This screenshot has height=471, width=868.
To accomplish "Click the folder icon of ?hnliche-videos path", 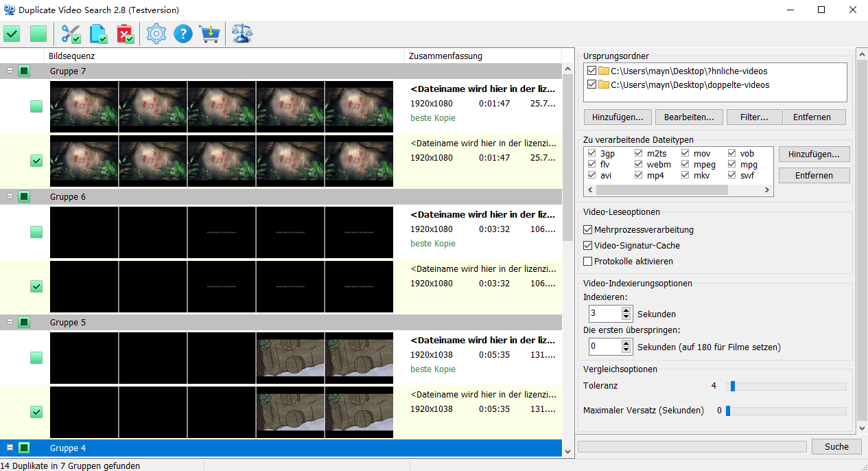I will [x=604, y=71].
